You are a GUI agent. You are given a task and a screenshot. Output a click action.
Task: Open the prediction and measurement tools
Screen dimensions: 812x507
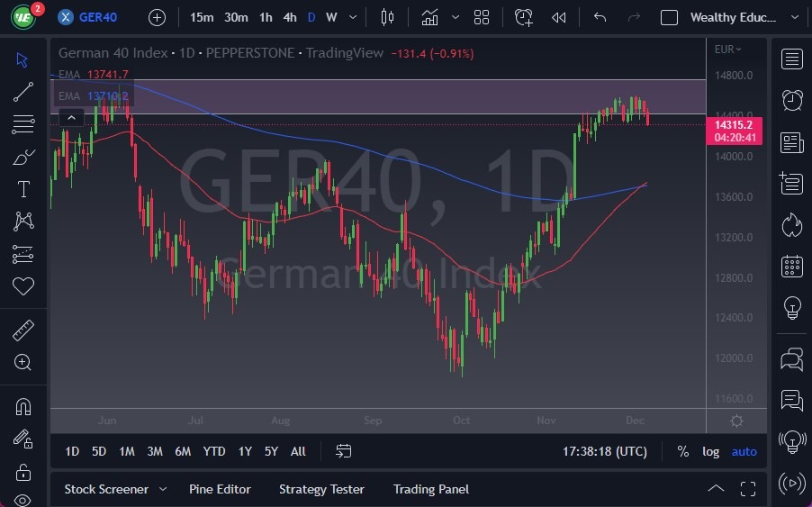pos(23,254)
